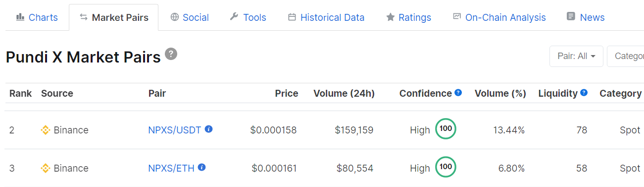This screenshot has height=187, width=644.
Task: Click Binance source name in rank 2 row
Action: [71, 130]
